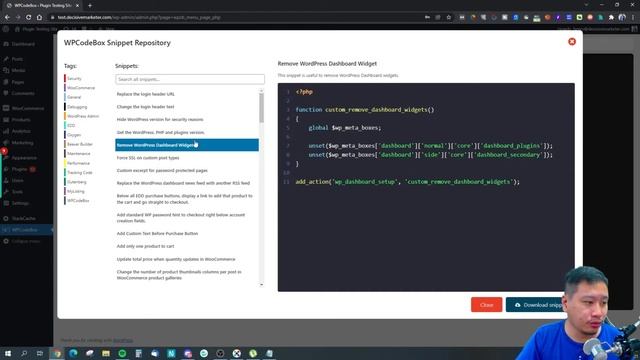
Task: Click the snippets list scrollbar thumb
Action: click(x=262, y=108)
